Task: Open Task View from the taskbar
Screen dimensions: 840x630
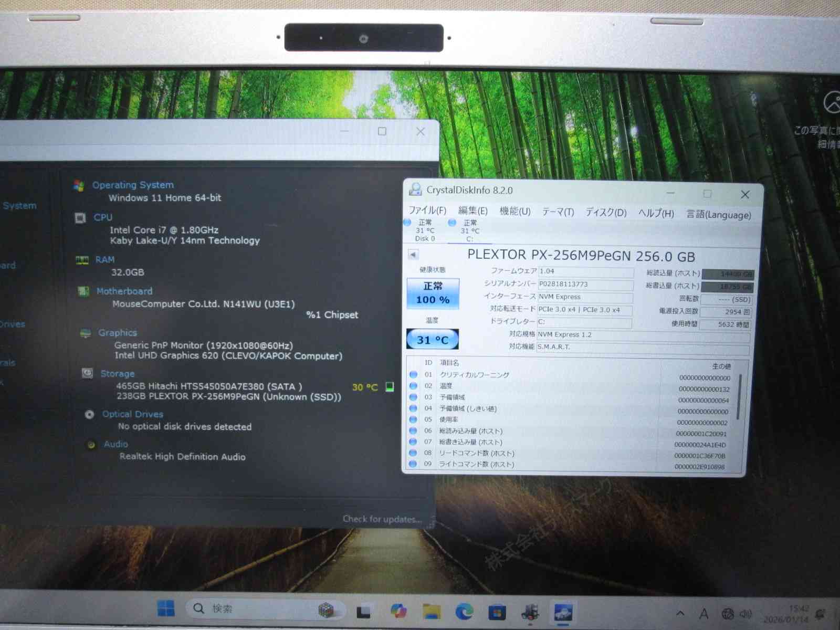Action: (363, 612)
